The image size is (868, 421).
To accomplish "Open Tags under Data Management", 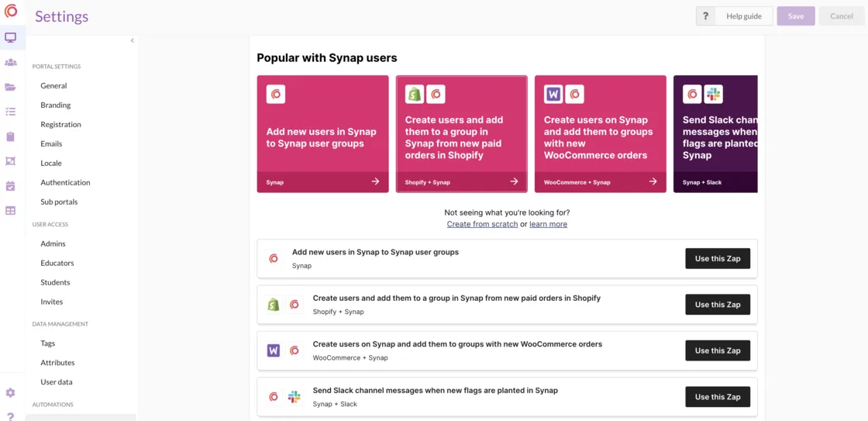I will pyautogui.click(x=47, y=343).
